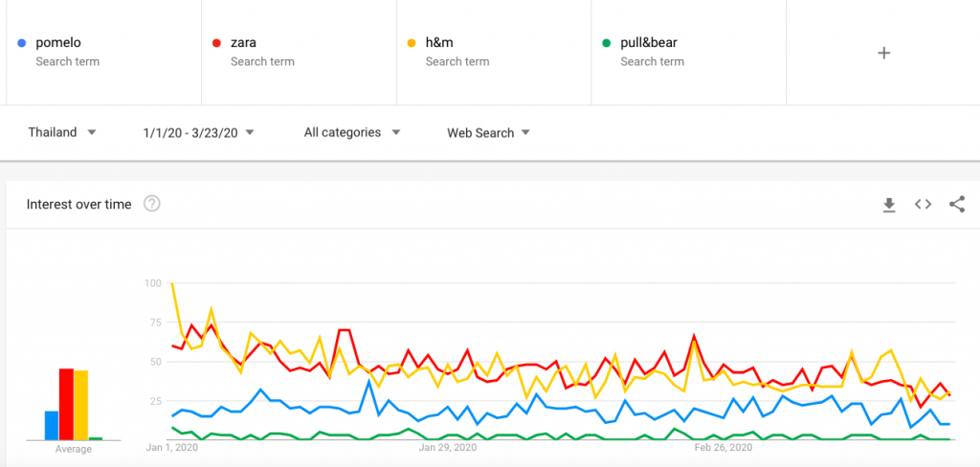The width and height of the screenshot is (980, 467).
Task: Select the pomelo search term box
Action: 103,53
